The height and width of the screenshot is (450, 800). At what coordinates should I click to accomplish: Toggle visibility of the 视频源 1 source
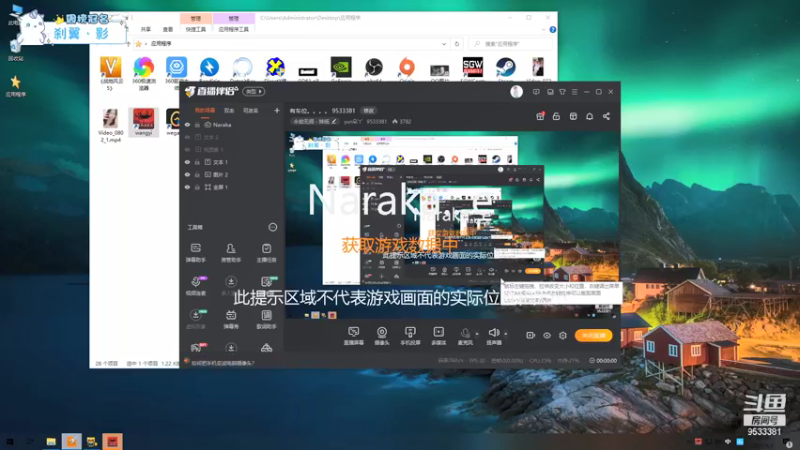[x=187, y=149]
